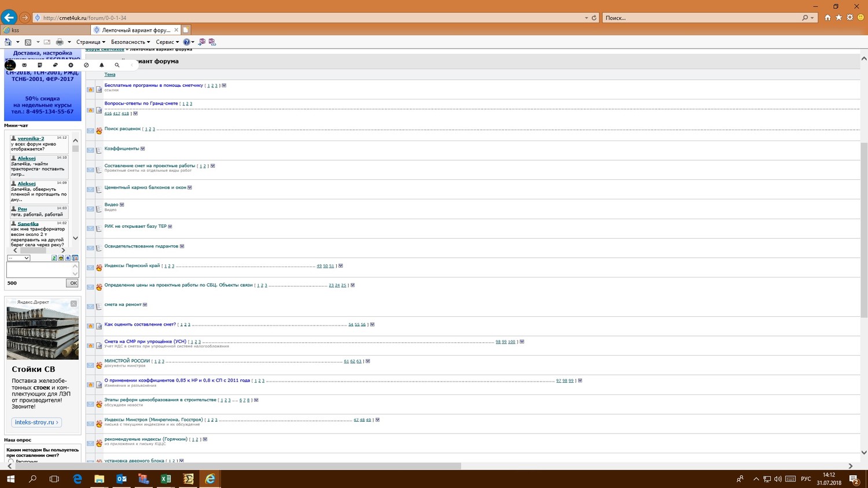The height and width of the screenshot is (488, 868).
Task: Open Excel from the Windows taskbar
Action: [166, 479]
